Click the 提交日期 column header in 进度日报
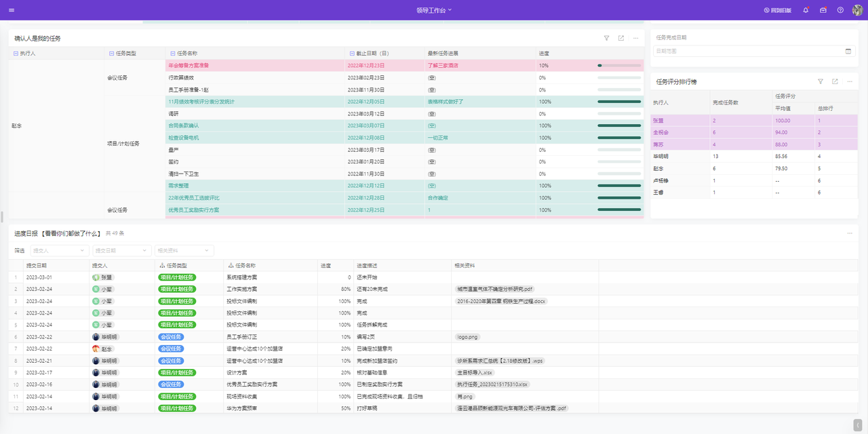 pyautogui.click(x=37, y=265)
